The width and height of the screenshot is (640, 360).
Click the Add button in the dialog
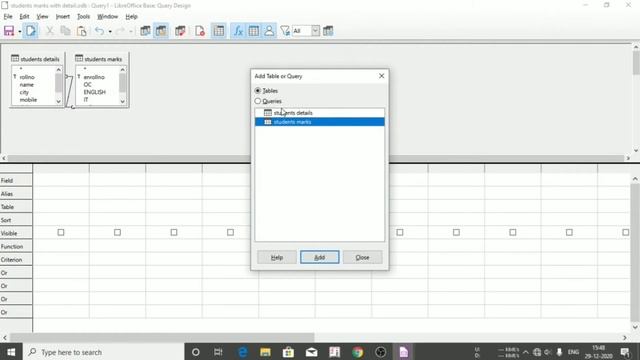320,257
